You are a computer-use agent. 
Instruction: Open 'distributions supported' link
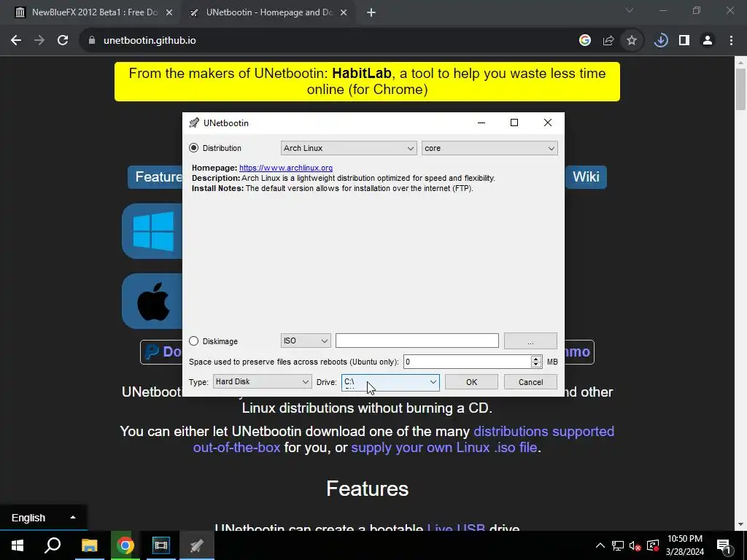[543, 432]
